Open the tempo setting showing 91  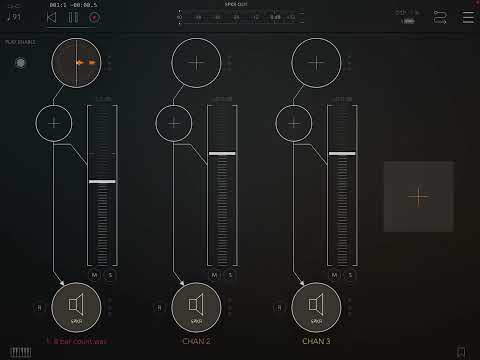click(14, 17)
